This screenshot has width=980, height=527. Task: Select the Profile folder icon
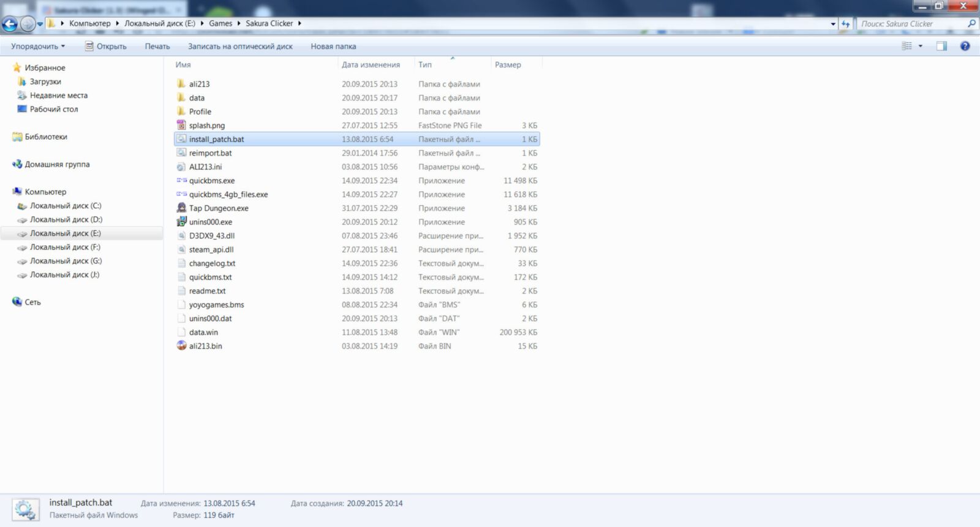pyautogui.click(x=181, y=112)
